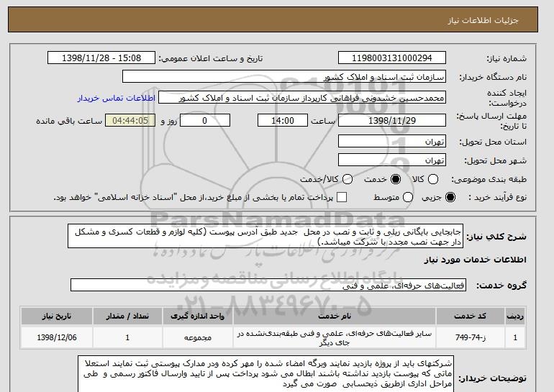Click the remaining days field showing 0

point(205,120)
